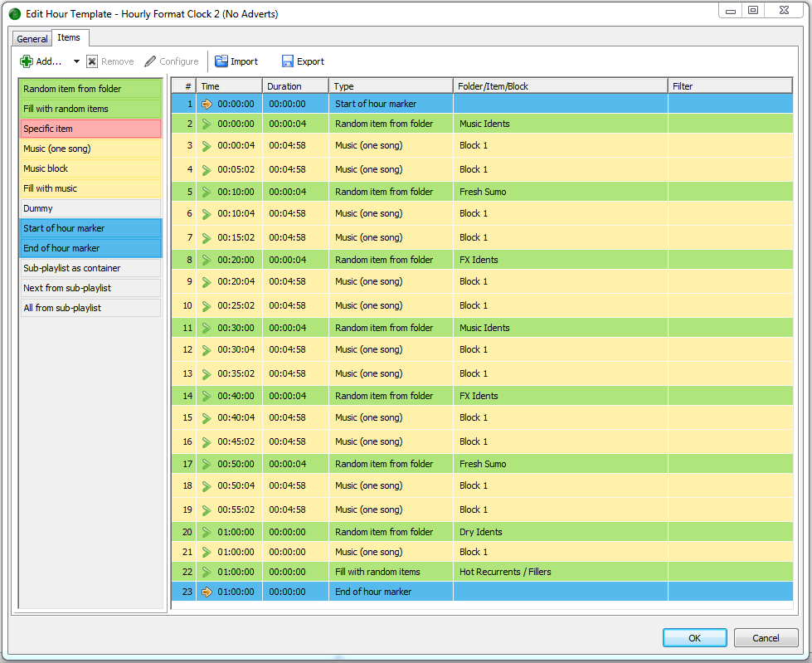Click the green arrow icon in row 4

[207, 170]
